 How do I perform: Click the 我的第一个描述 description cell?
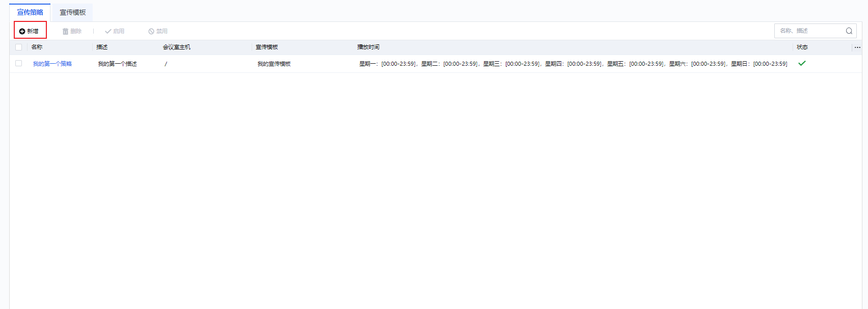(117, 64)
